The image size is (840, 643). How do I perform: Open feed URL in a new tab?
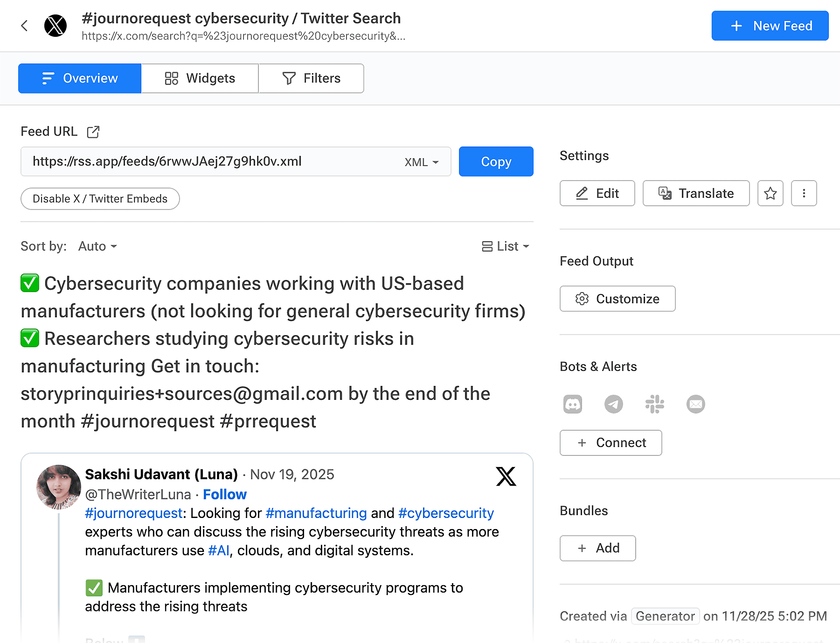pos(93,131)
